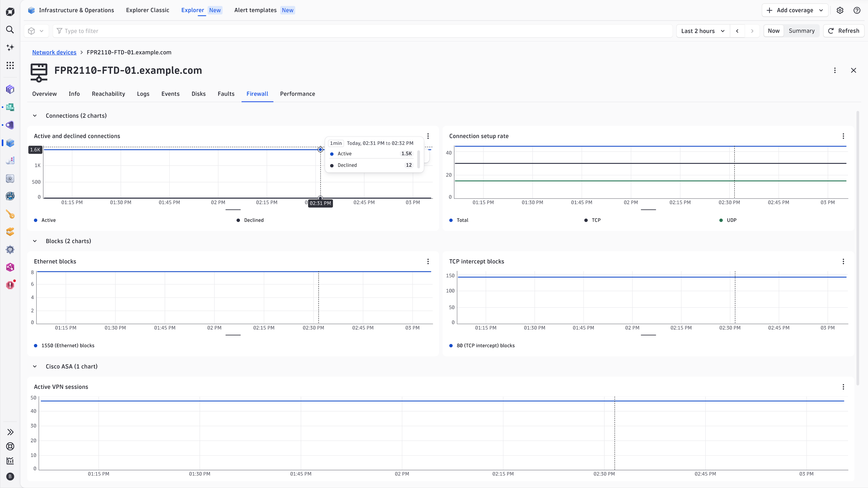Switch to the Overview tab
Image resolution: width=868 pixels, height=488 pixels.
45,94
